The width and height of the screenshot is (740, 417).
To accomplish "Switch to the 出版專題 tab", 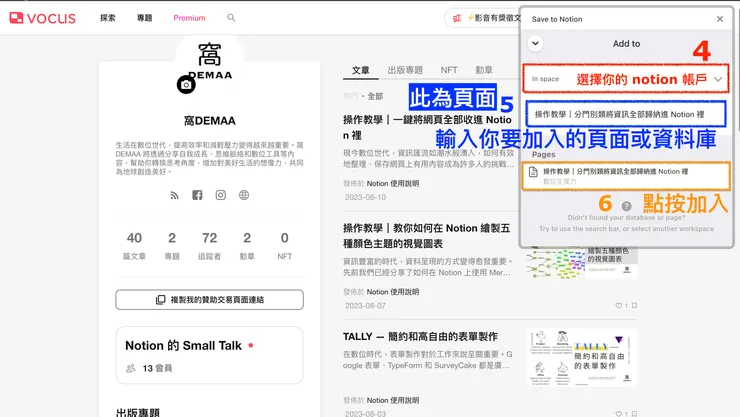I will [x=405, y=70].
